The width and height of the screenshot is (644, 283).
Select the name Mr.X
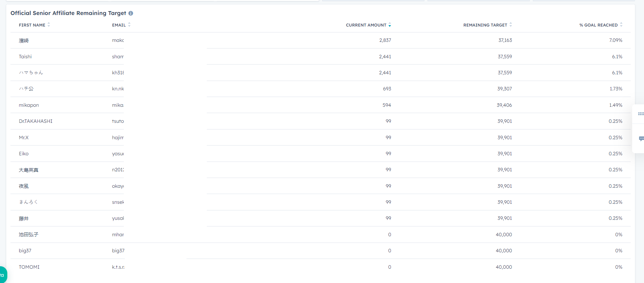(x=24, y=137)
